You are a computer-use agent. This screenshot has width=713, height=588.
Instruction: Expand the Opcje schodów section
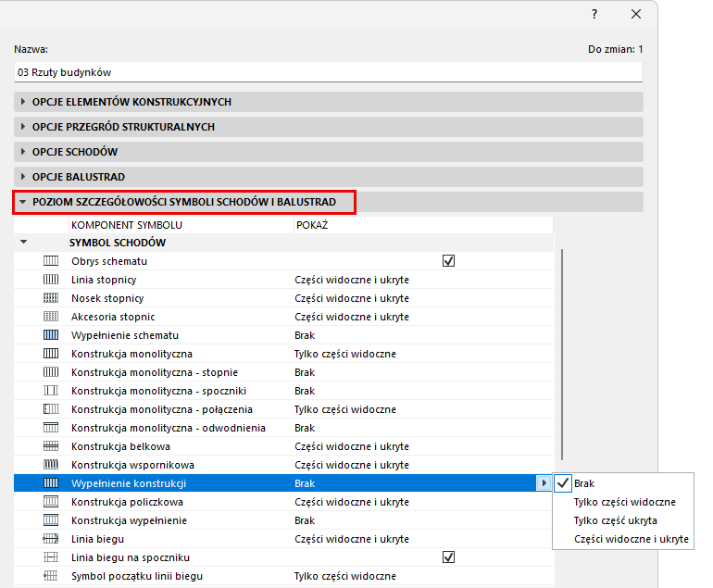329,152
